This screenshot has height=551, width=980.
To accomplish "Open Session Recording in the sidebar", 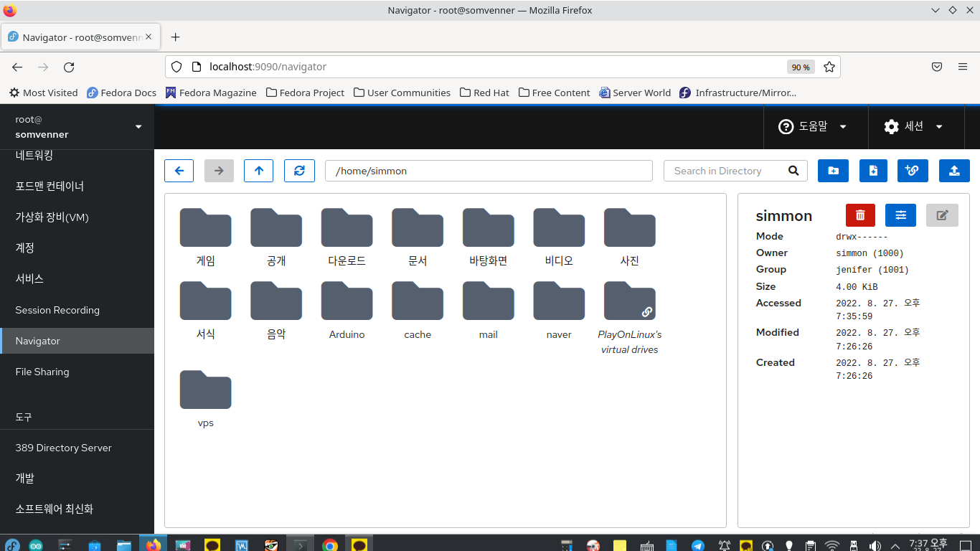I will (x=77, y=310).
